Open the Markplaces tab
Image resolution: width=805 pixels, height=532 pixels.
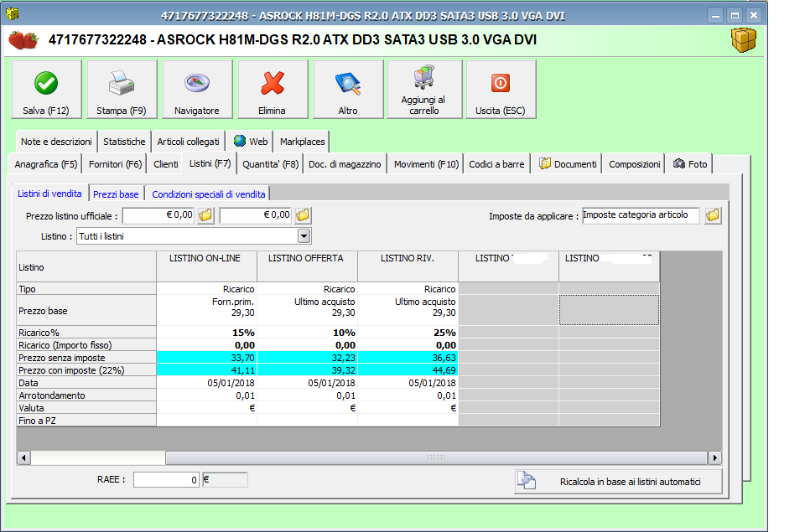click(x=303, y=142)
